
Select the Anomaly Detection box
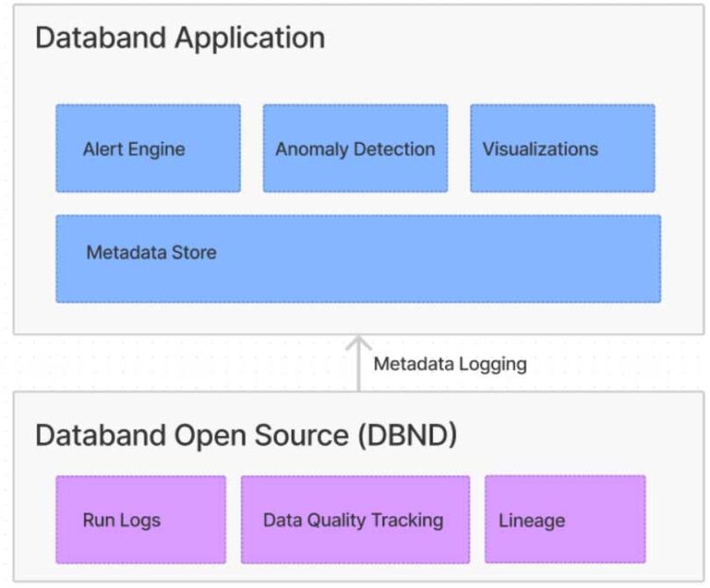[x=355, y=149]
